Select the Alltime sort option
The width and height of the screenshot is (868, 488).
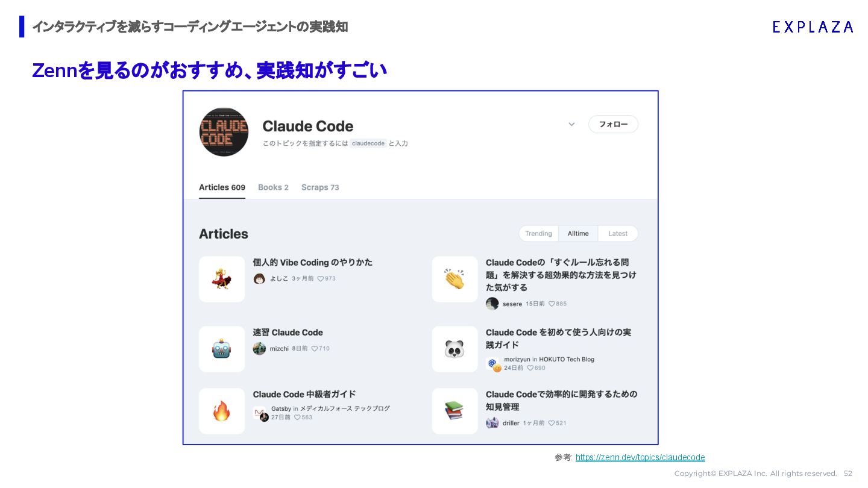pyautogui.click(x=578, y=234)
